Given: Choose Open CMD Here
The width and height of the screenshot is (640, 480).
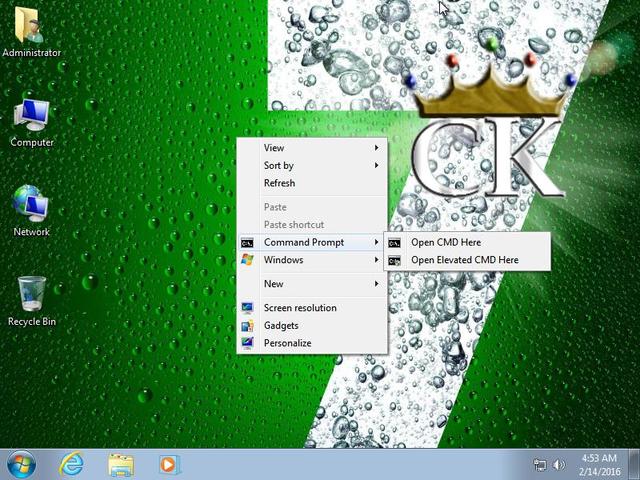Looking at the screenshot, I should tap(467, 242).
